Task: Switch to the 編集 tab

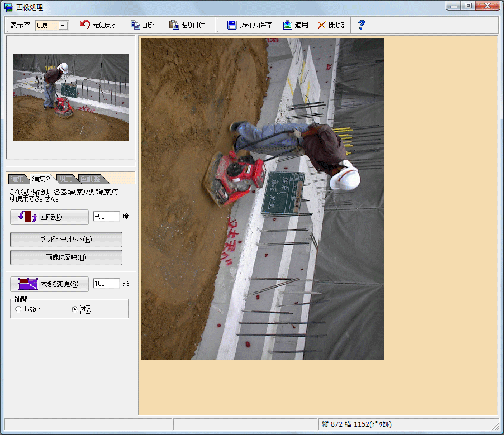Action: tap(16, 179)
